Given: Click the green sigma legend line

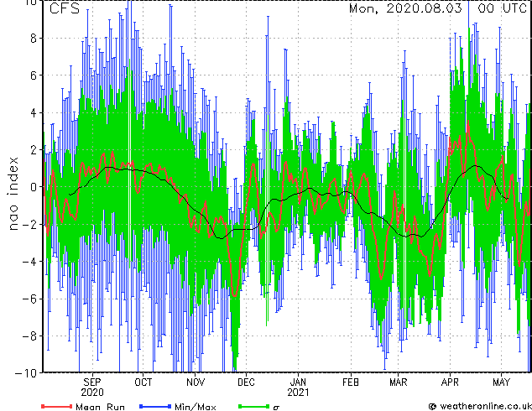Looking at the screenshot, I should pos(254,406).
